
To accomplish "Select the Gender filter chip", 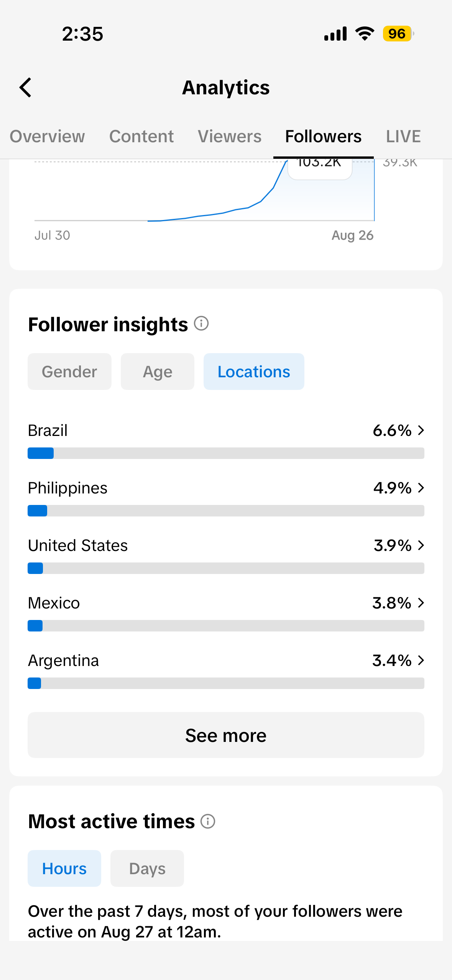I will coord(69,372).
